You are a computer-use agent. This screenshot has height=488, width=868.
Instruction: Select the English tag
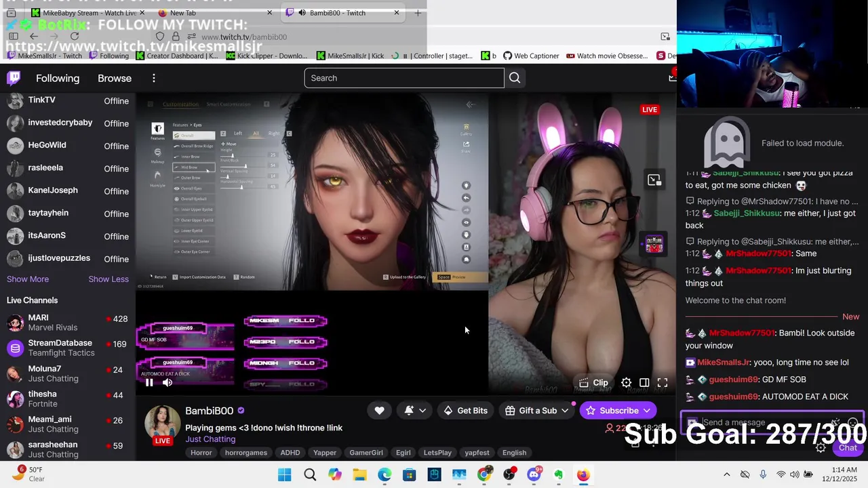[x=514, y=453]
